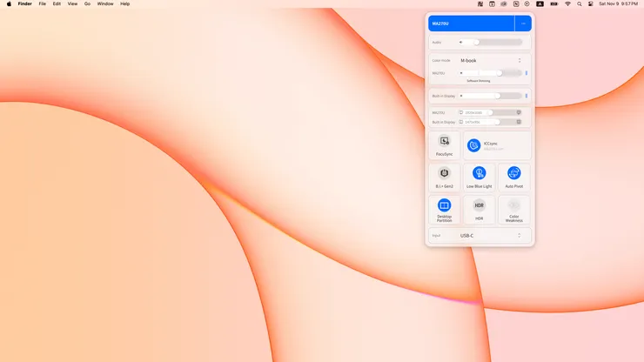
Task: Click the Software Dimming label
Action: coord(479,81)
